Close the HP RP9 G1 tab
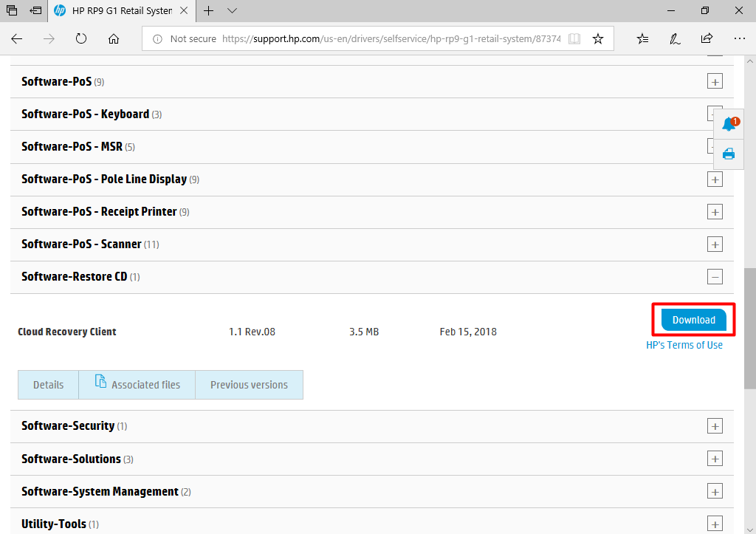756x534 pixels. coord(184,10)
